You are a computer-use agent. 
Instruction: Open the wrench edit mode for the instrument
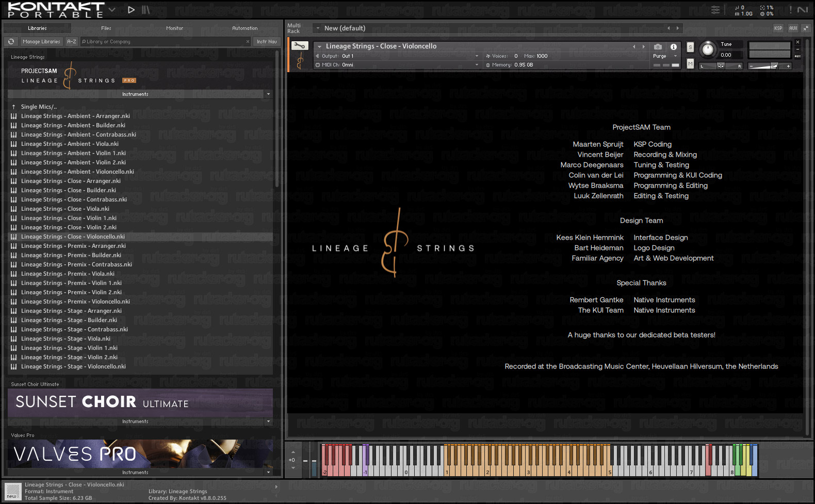[x=300, y=46]
